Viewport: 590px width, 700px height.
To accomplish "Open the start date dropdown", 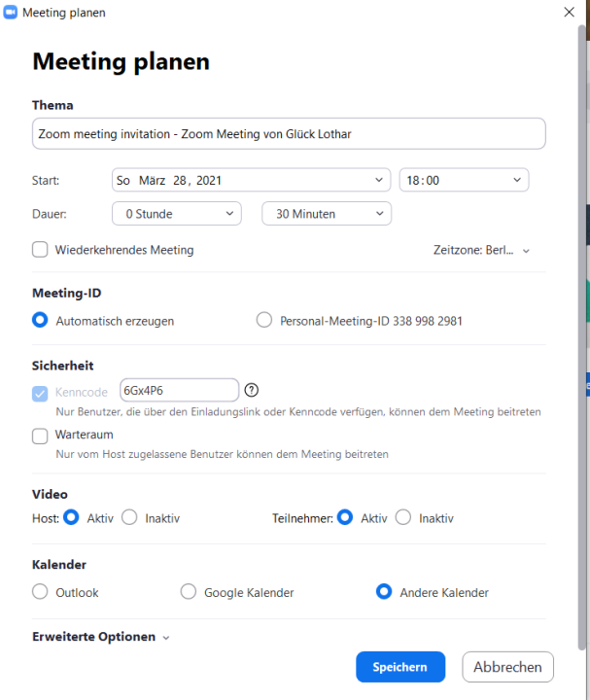I will click(x=252, y=180).
